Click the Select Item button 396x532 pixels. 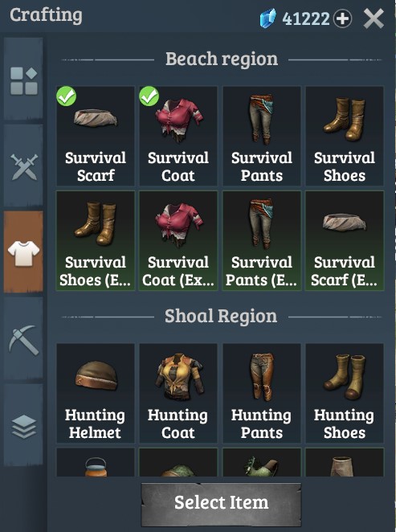[221, 504]
